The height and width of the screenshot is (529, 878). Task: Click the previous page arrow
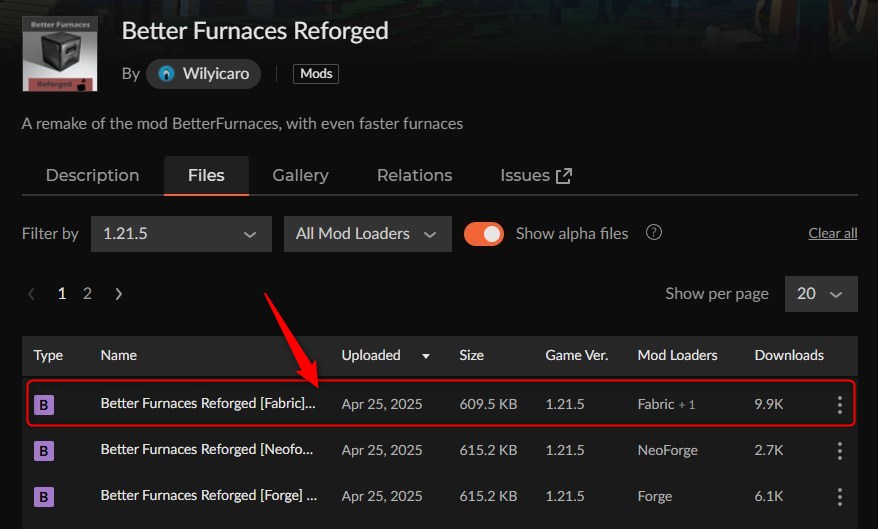tap(32, 294)
